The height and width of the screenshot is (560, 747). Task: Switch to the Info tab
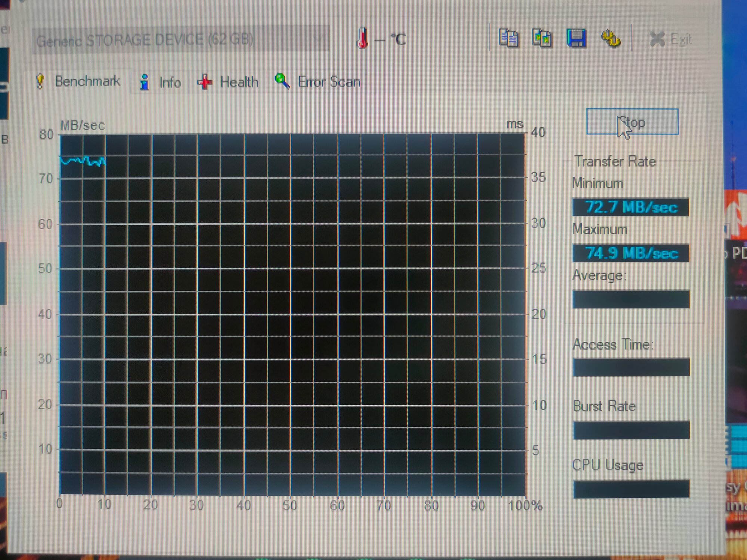[x=170, y=82]
